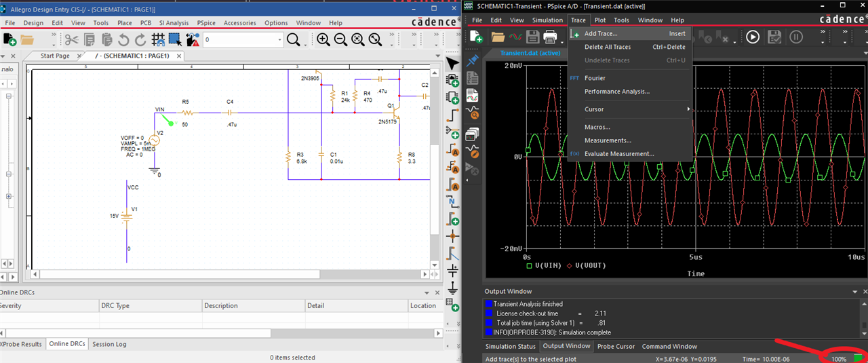The height and width of the screenshot is (363, 868).
Task: Click Open folder icon in PSpice toolbar
Action: point(498,37)
